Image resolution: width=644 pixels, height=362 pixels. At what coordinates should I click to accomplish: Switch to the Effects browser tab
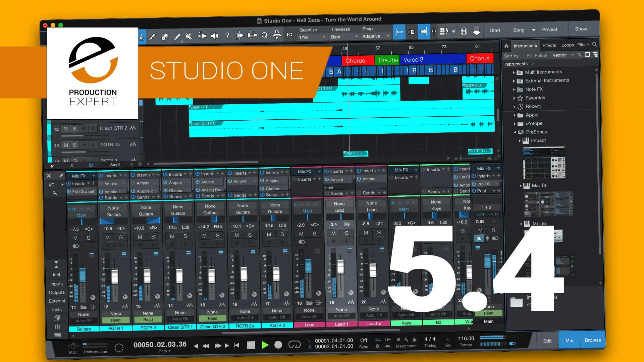549,45
